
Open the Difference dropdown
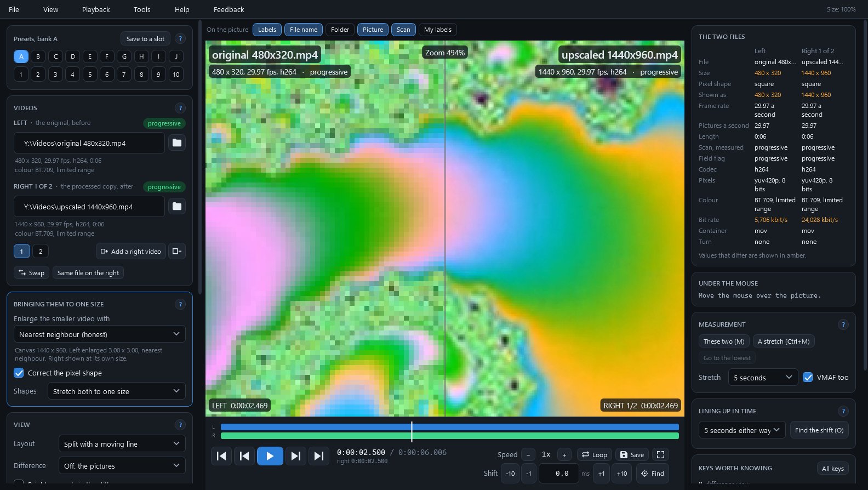click(122, 466)
